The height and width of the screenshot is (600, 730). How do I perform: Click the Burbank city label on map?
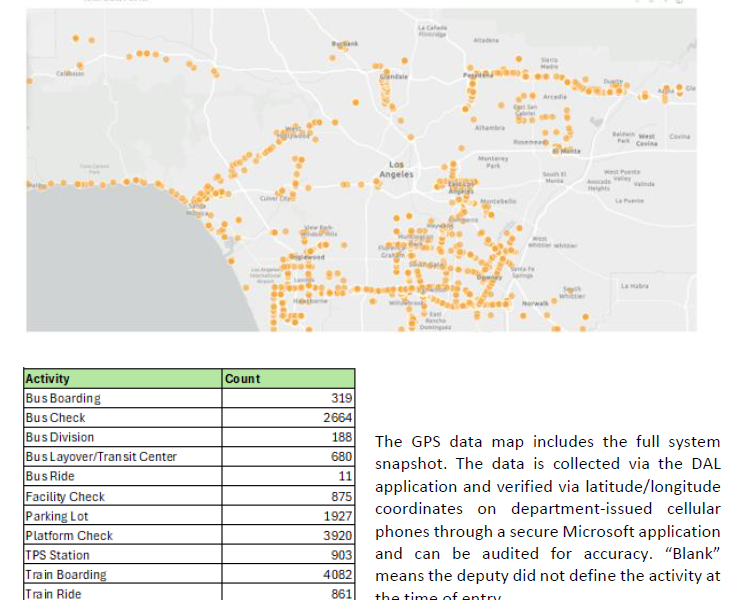pyautogui.click(x=343, y=44)
